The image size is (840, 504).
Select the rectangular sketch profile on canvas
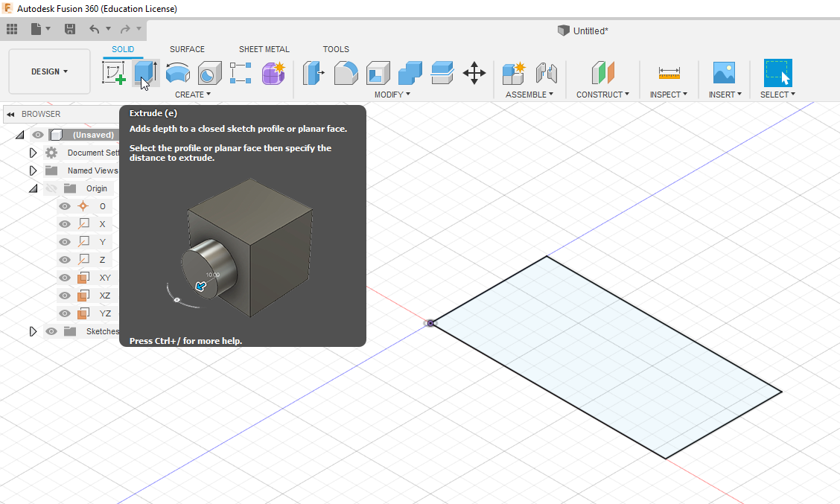(x=607, y=357)
